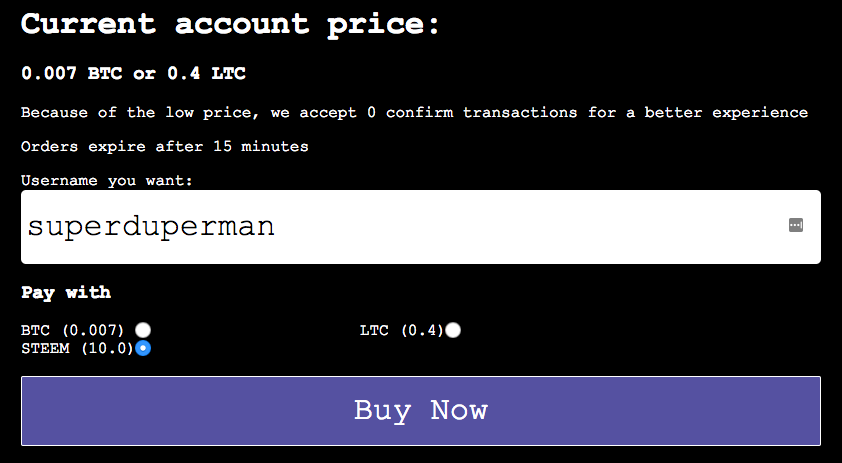Screen dimensions: 842x463
Task: Click the "STEEM (10.0)" option label
Action: coord(76,348)
